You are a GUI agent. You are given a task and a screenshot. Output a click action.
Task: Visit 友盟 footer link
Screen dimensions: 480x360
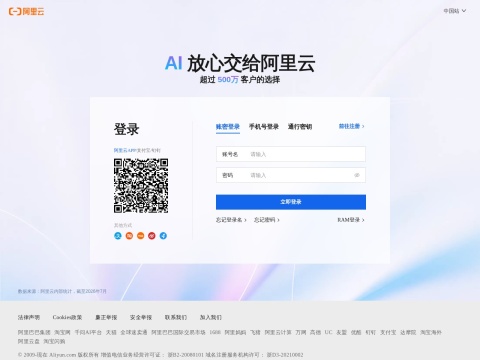tap(342, 332)
